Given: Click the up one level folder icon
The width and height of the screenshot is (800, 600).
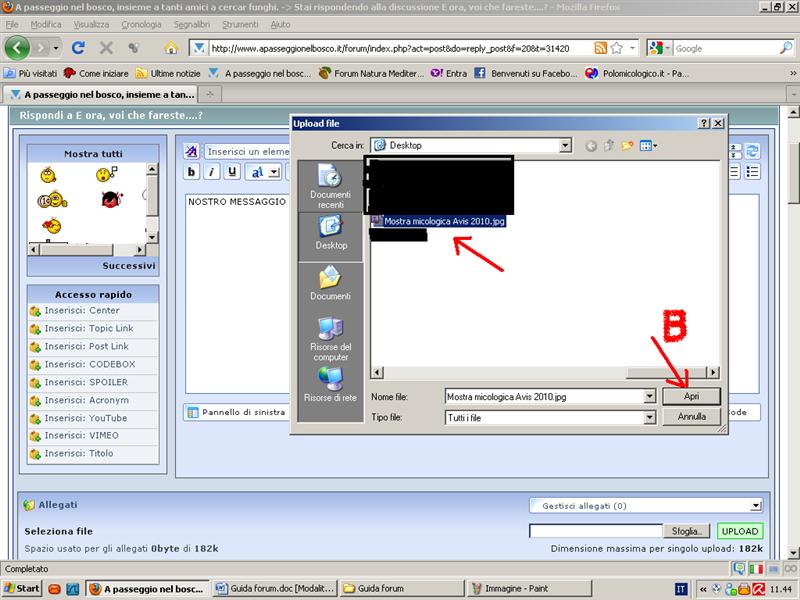Looking at the screenshot, I should pos(609,145).
